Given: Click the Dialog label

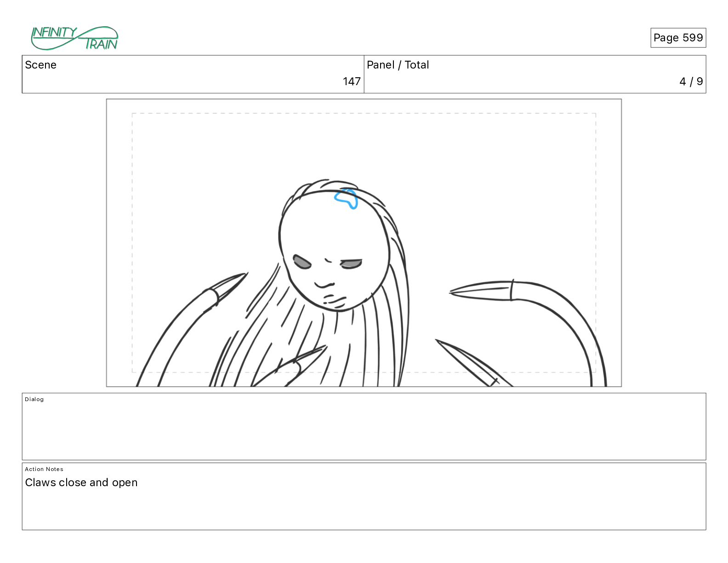Looking at the screenshot, I should click(x=34, y=399).
